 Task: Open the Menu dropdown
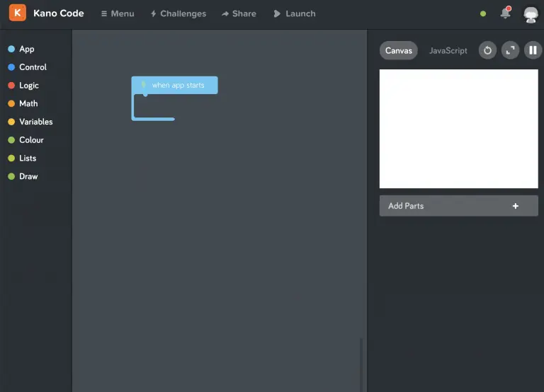tap(118, 13)
